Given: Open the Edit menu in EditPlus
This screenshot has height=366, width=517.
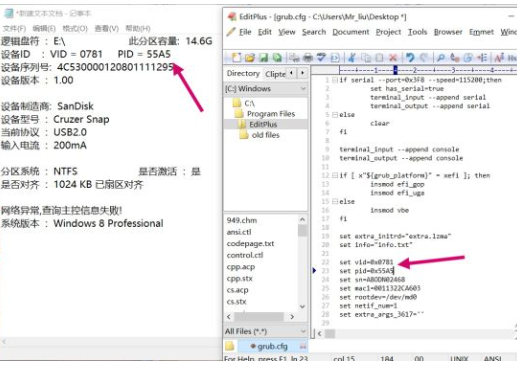Looking at the screenshot, I should pos(265,32).
